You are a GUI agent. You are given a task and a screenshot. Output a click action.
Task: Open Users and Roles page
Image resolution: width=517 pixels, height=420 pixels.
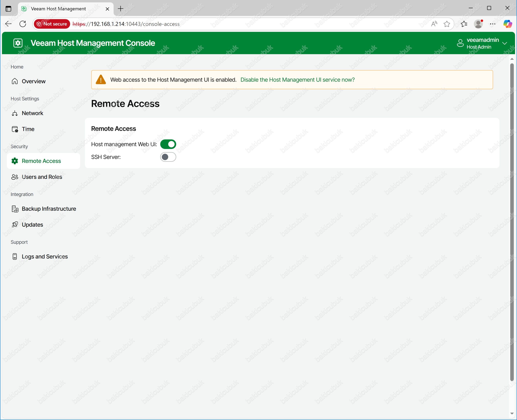(x=43, y=177)
